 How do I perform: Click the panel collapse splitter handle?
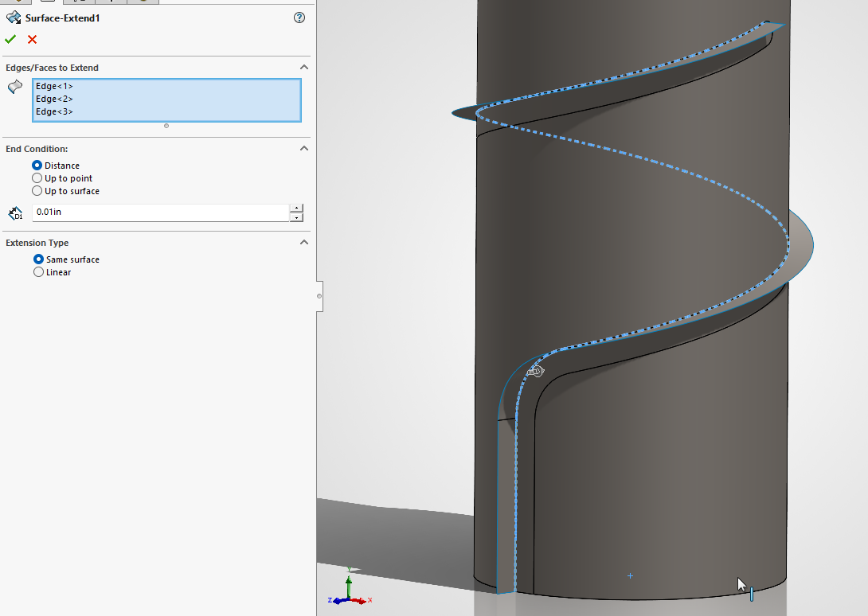tap(319, 296)
